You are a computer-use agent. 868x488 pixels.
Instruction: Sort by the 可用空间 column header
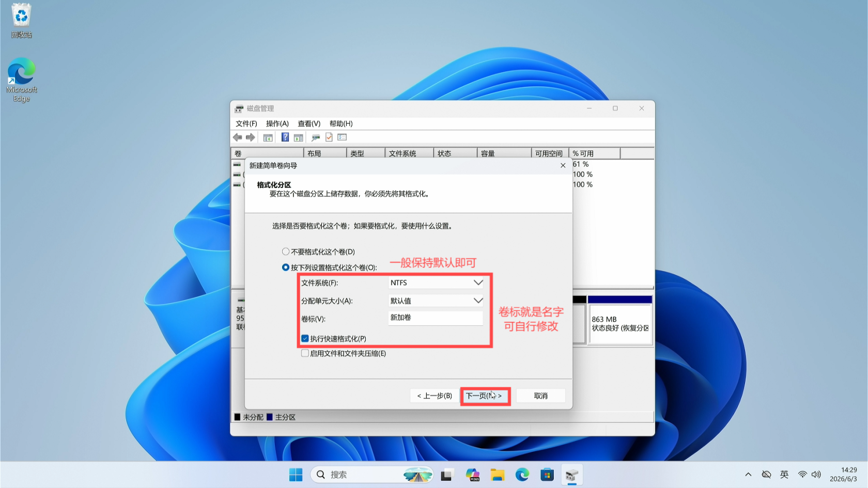click(550, 153)
